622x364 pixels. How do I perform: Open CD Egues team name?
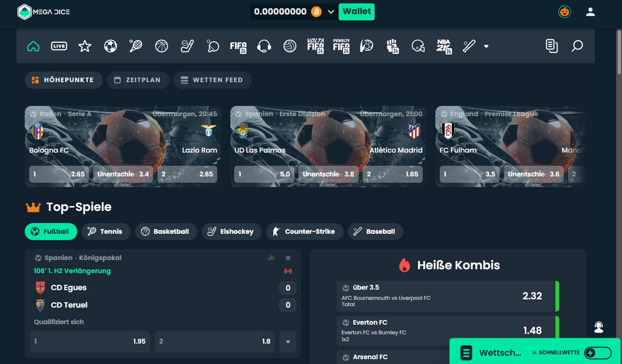coord(69,288)
